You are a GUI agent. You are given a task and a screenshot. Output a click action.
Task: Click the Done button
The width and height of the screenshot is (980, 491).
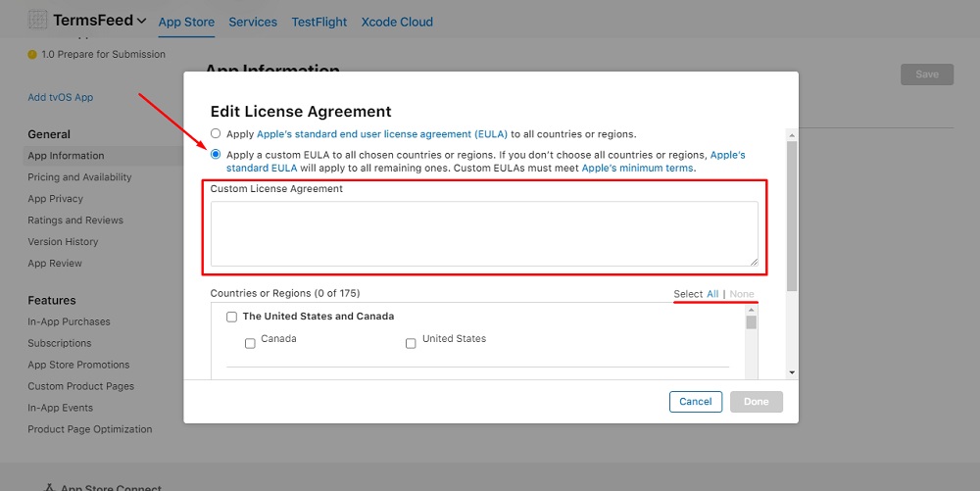(x=757, y=402)
